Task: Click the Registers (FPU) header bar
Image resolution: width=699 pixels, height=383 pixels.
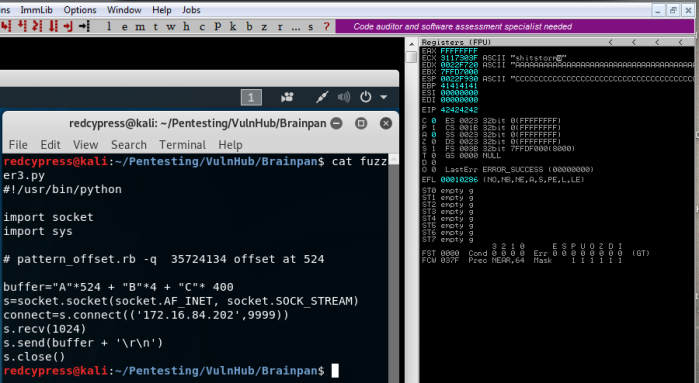Action: click(557, 42)
